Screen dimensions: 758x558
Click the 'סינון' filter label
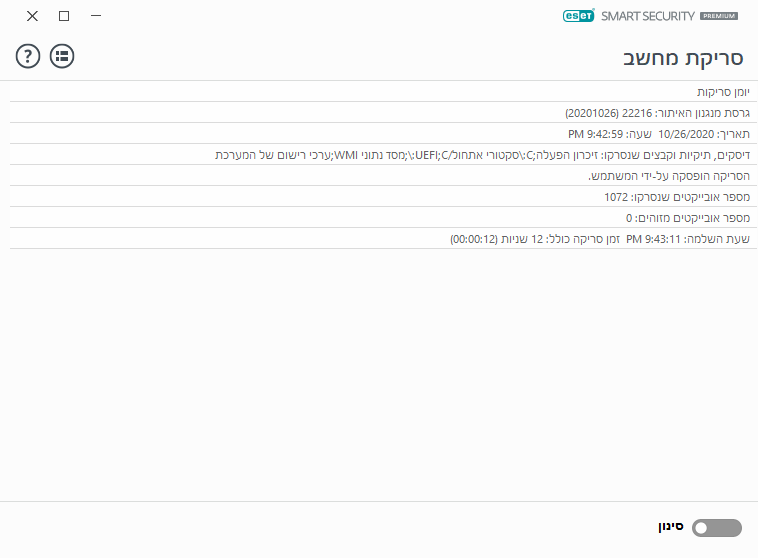(x=671, y=527)
